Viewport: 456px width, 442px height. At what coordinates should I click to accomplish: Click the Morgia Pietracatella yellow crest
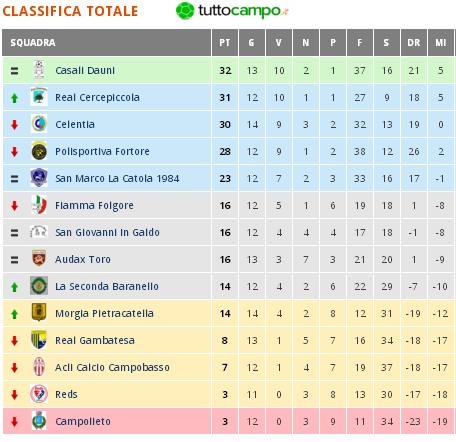coord(39,312)
